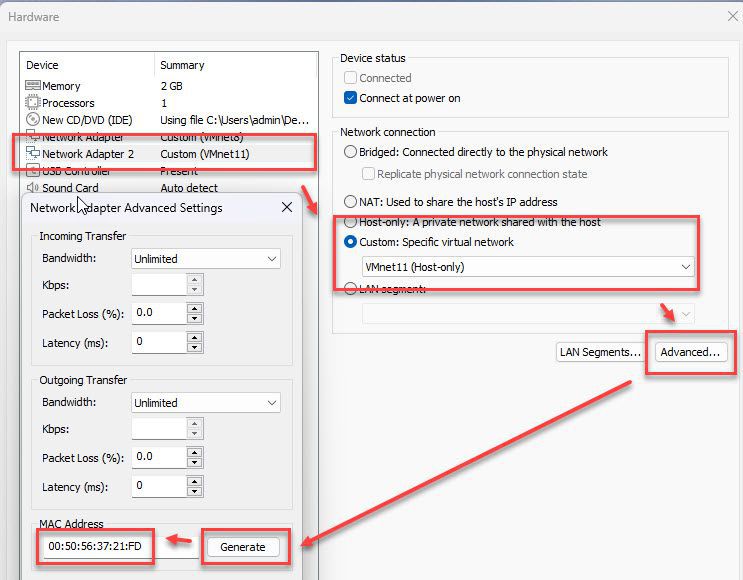Click the Generate MAC address button

pos(243,547)
